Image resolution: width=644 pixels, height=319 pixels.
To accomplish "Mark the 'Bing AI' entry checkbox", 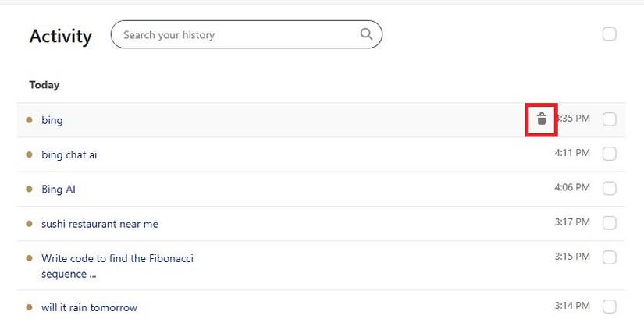I will [x=610, y=188].
